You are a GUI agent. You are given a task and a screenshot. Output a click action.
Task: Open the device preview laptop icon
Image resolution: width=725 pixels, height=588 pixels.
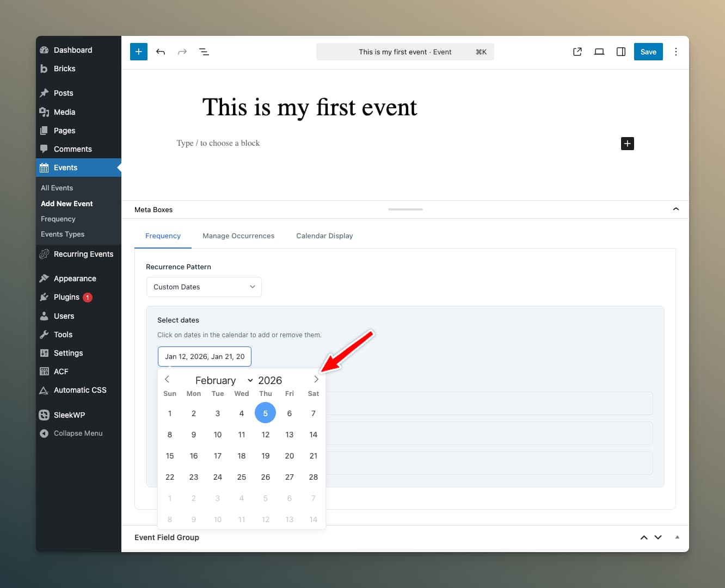click(599, 52)
